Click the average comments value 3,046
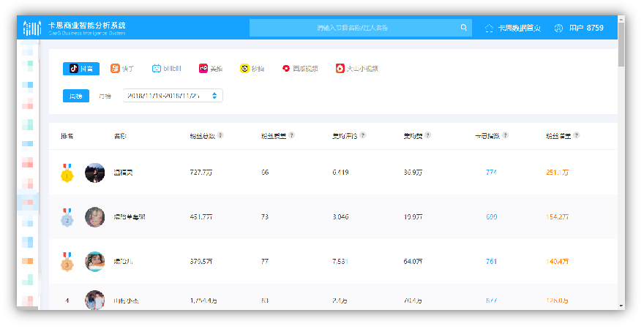644x329 pixels. pos(340,217)
